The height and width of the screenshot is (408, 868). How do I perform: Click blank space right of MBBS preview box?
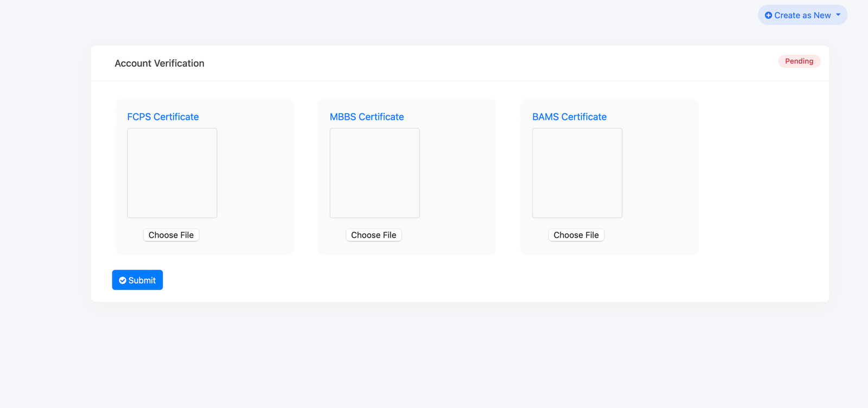[457, 174]
